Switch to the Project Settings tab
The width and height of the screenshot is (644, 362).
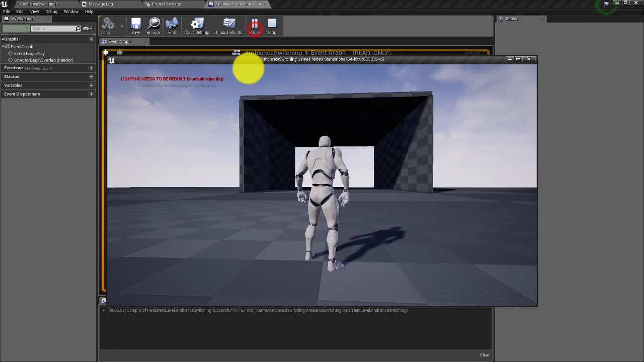pos(166,4)
